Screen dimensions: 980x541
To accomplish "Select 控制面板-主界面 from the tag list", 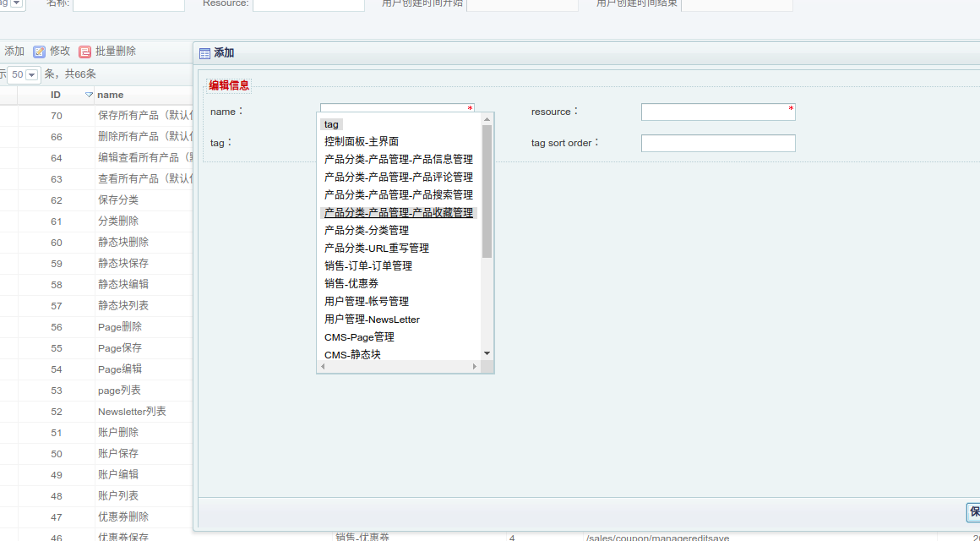I will pyautogui.click(x=362, y=142).
